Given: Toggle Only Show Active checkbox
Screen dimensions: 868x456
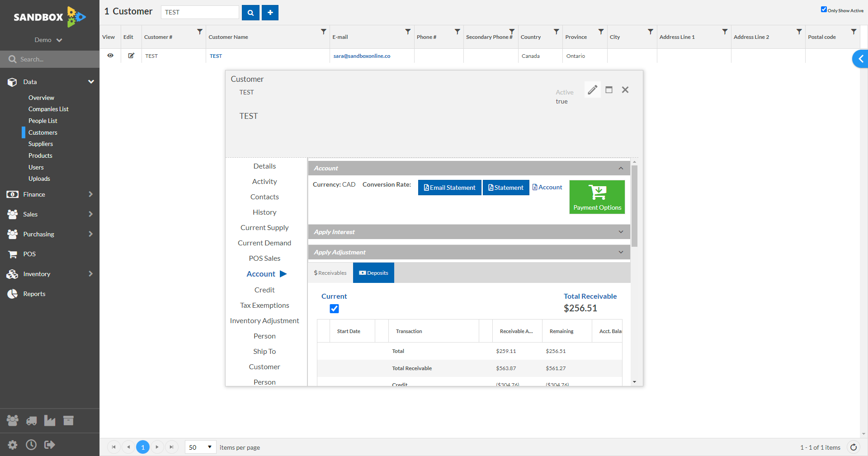Looking at the screenshot, I should pyautogui.click(x=824, y=9).
